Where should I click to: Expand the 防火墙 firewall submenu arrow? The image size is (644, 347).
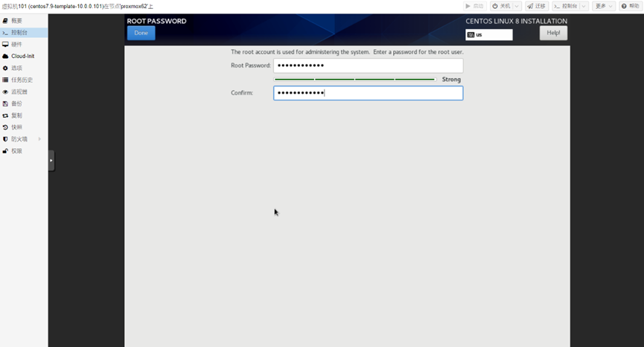(40, 139)
